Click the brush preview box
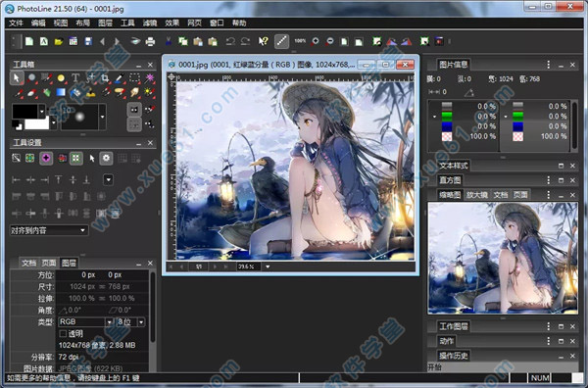 click(x=79, y=117)
